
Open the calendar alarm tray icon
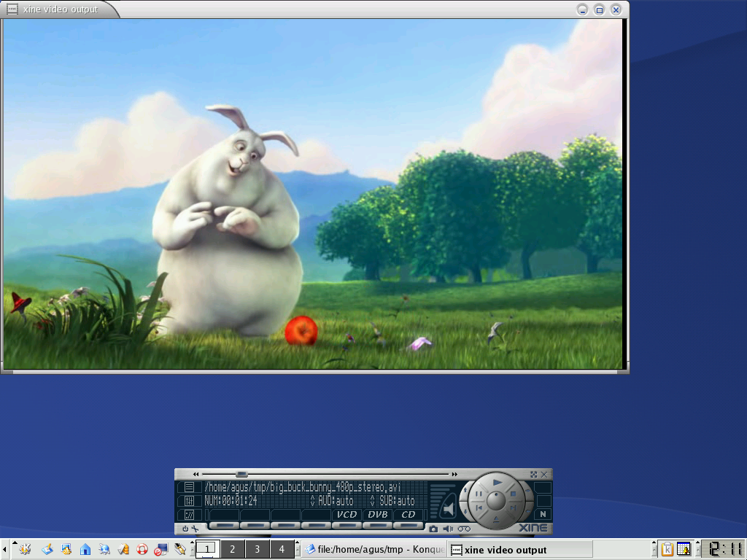(x=684, y=550)
